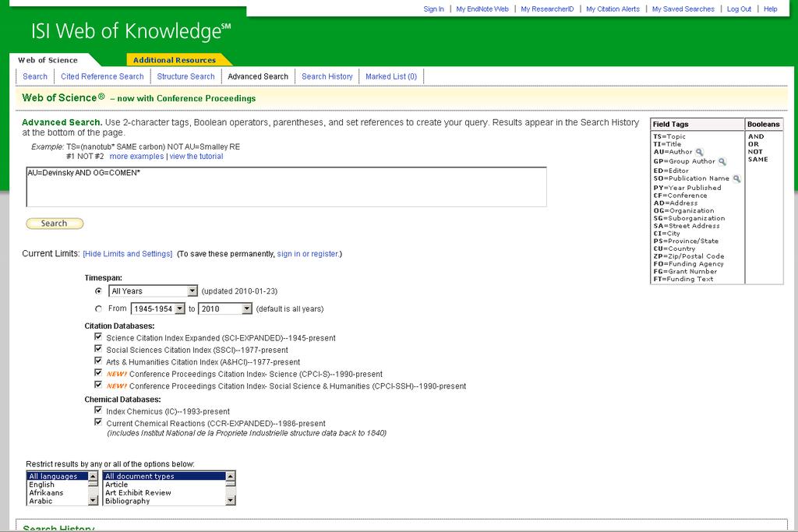Uncheck Current Chemical Reactions checkbox
Screen dimensions: 798x532
98,422
